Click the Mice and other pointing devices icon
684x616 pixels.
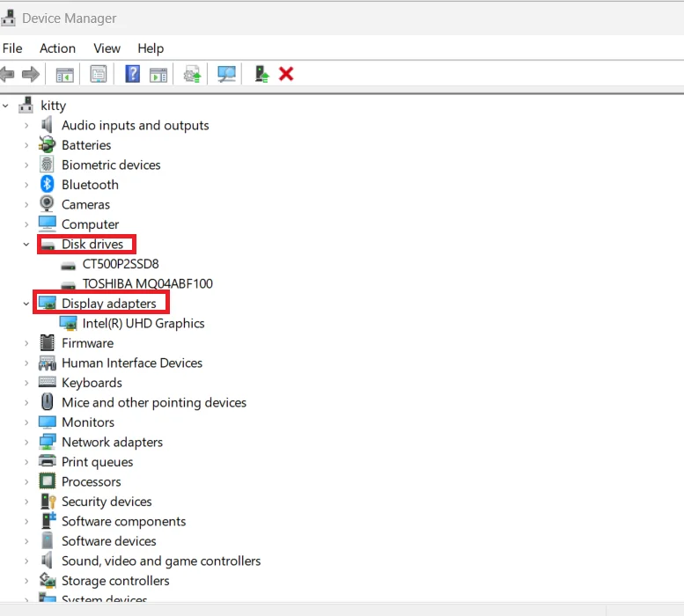click(x=48, y=402)
